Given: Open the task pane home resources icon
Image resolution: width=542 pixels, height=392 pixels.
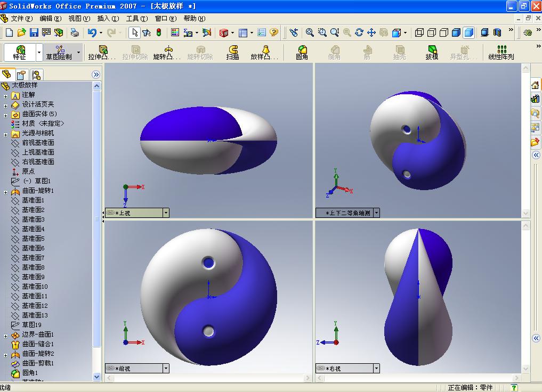Looking at the screenshot, I should 535,85.
